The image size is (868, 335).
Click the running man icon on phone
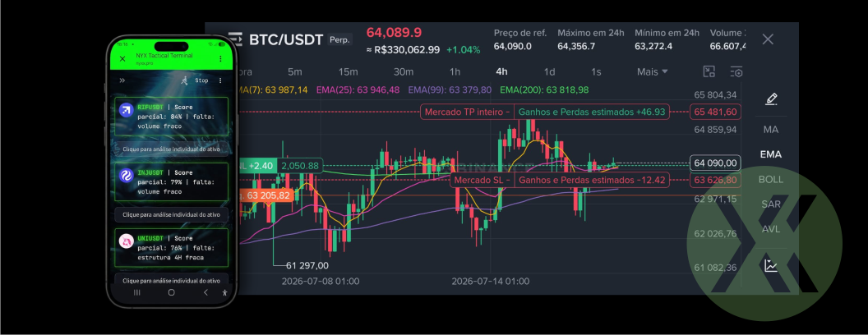(184, 80)
